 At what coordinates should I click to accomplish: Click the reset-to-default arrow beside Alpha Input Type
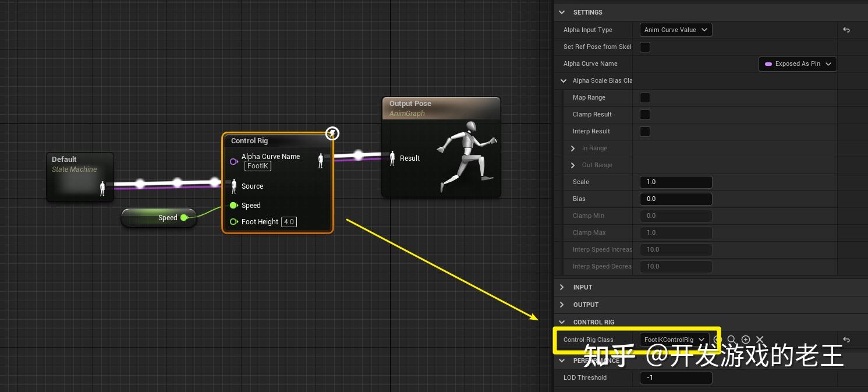pos(845,30)
